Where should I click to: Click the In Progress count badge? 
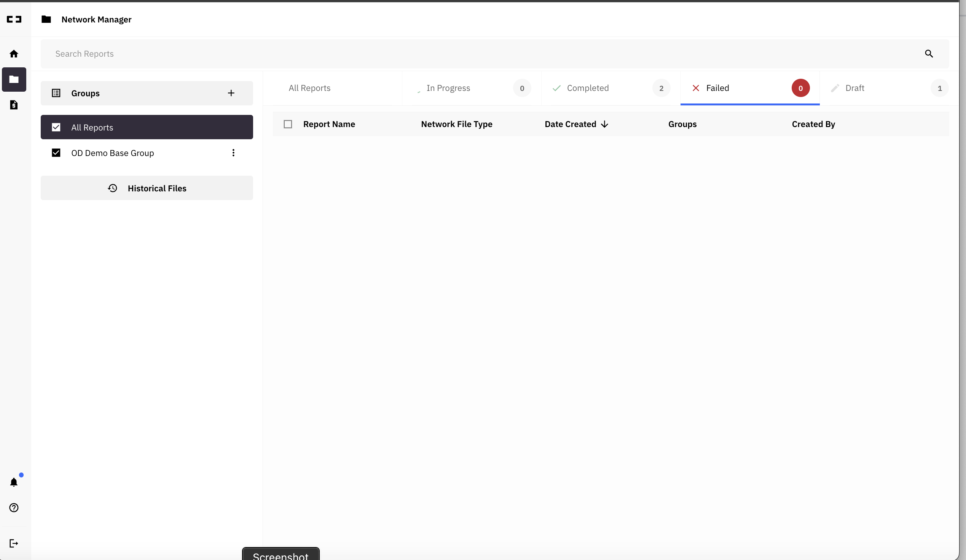[522, 88]
